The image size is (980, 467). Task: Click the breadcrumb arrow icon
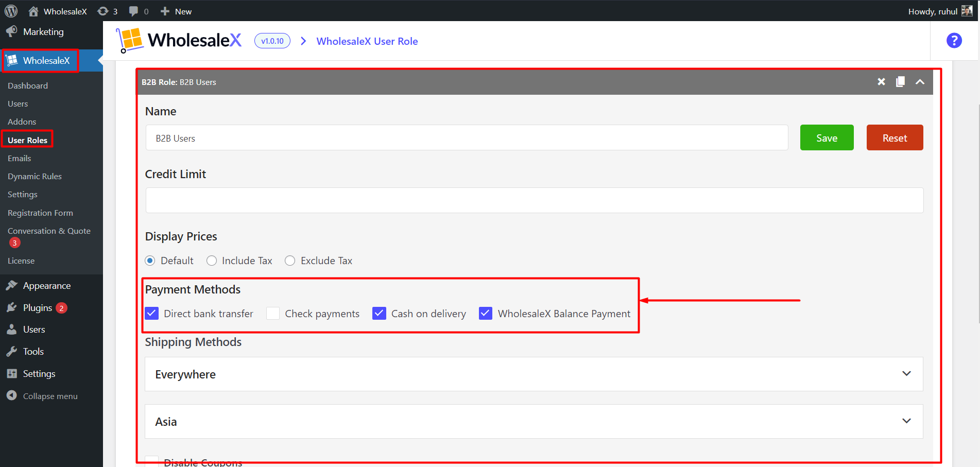click(303, 41)
